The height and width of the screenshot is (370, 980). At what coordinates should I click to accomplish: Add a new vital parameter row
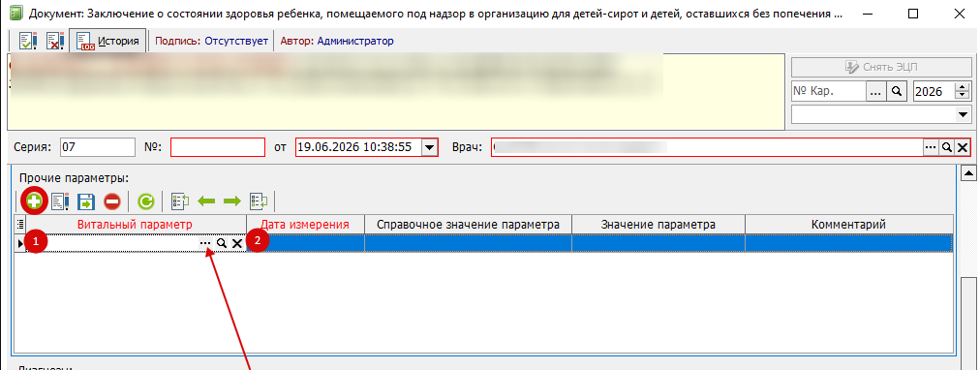(x=33, y=201)
